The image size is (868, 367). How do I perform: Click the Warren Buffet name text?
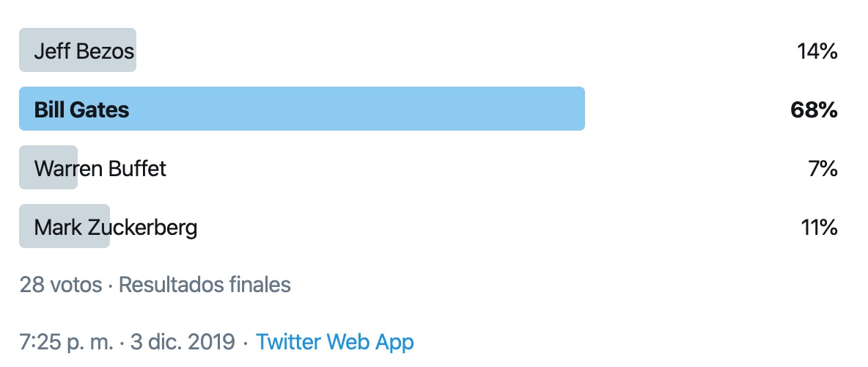(x=100, y=169)
